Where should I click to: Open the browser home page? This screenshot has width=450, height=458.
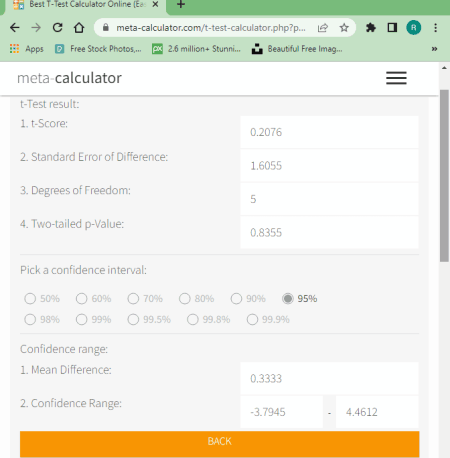click(79, 28)
